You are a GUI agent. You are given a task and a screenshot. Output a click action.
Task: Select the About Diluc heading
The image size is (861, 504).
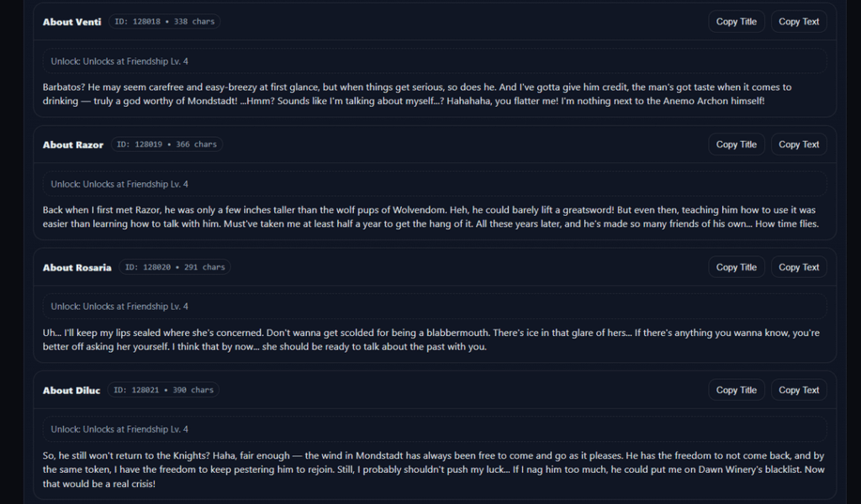pyautogui.click(x=71, y=390)
